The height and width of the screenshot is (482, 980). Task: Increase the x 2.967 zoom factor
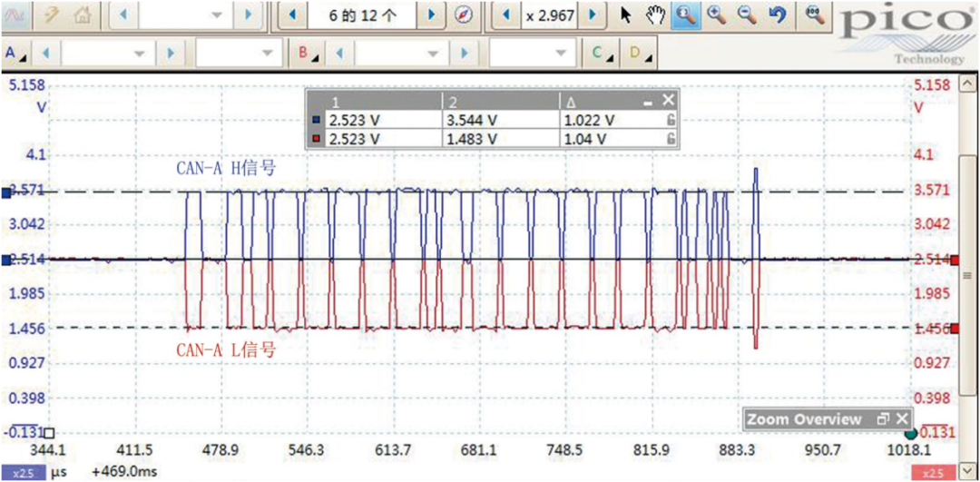pos(592,15)
